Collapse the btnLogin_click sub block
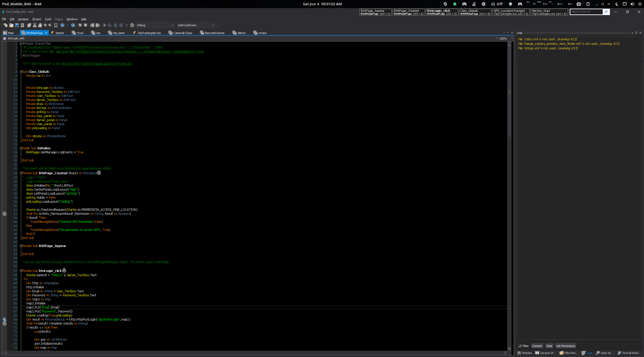Viewport: 644px width, 357px height. click(21, 271)
